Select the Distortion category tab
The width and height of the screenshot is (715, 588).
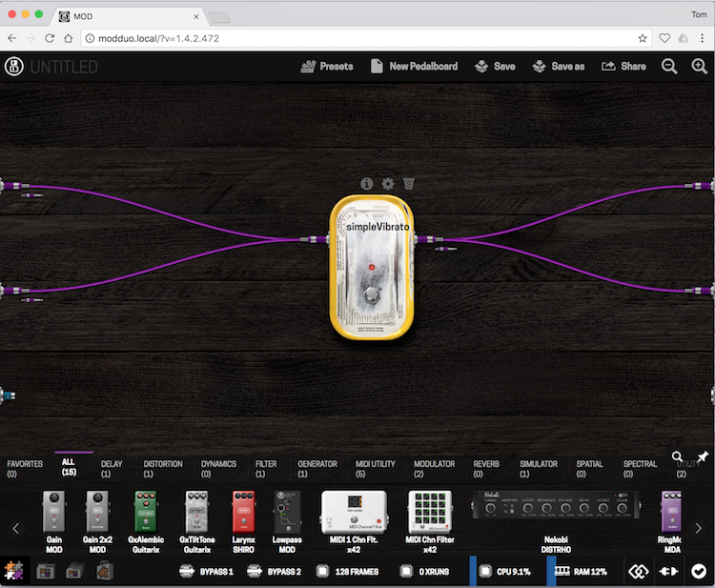163,469
